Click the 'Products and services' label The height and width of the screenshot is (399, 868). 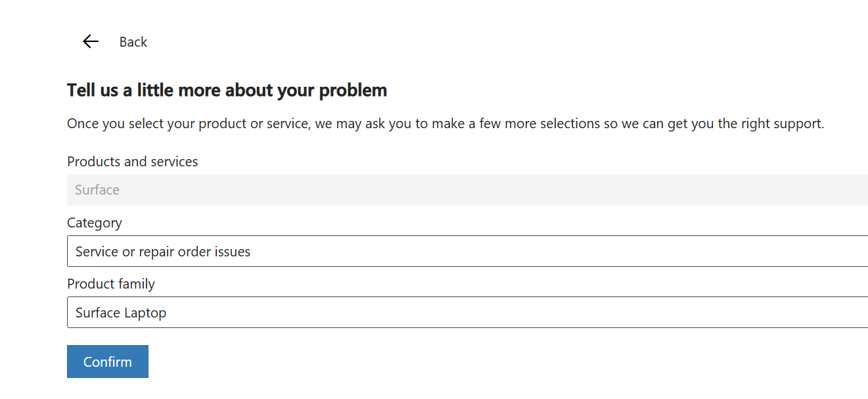click(x=132, y=162)
